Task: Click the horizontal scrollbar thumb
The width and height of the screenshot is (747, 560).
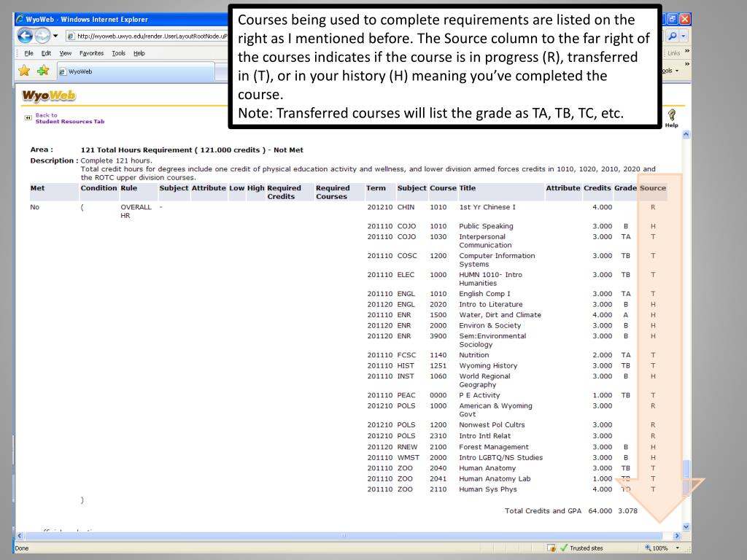Action: coord(343,536)
